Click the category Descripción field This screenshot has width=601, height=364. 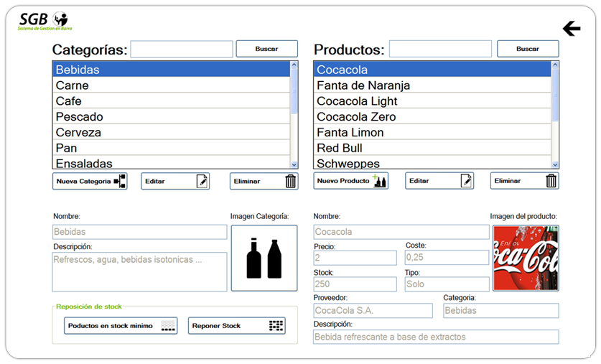click(139, 271)
